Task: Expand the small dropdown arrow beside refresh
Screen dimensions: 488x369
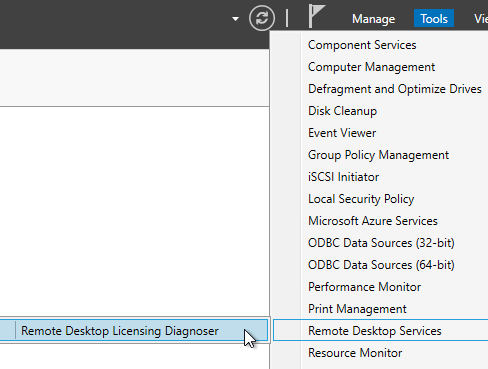Action: click(x=235, y=19)
